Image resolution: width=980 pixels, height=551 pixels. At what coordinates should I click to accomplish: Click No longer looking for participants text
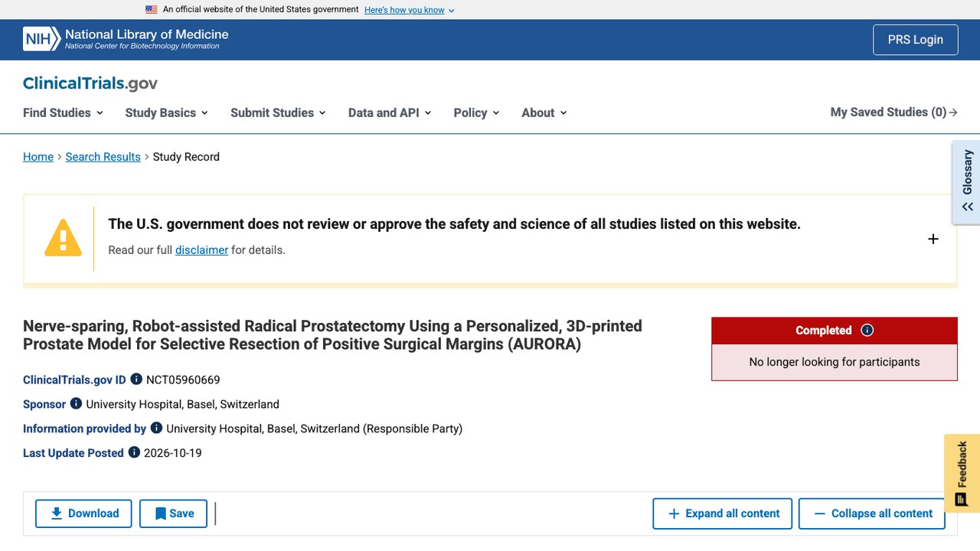click(x=835, y=362)
